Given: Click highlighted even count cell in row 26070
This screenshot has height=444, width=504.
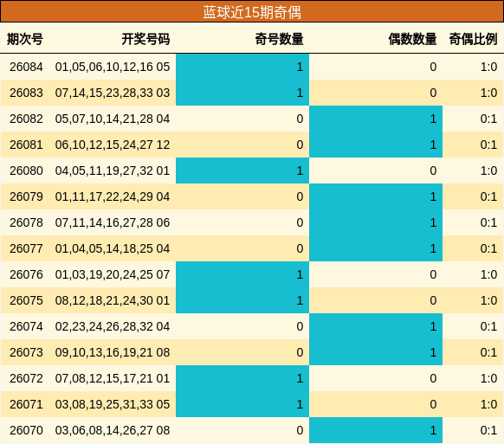Looking at the screenshot, I should (x=376, y=430).
